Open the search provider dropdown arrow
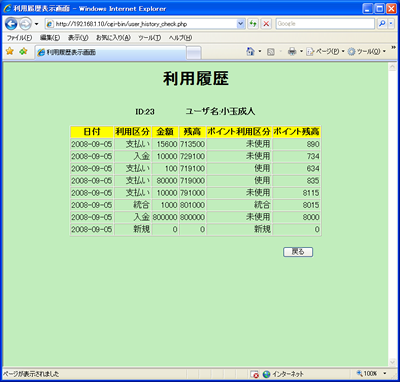Screen dimensions: 400x382 pyautogui.click(x=390, y=24)
